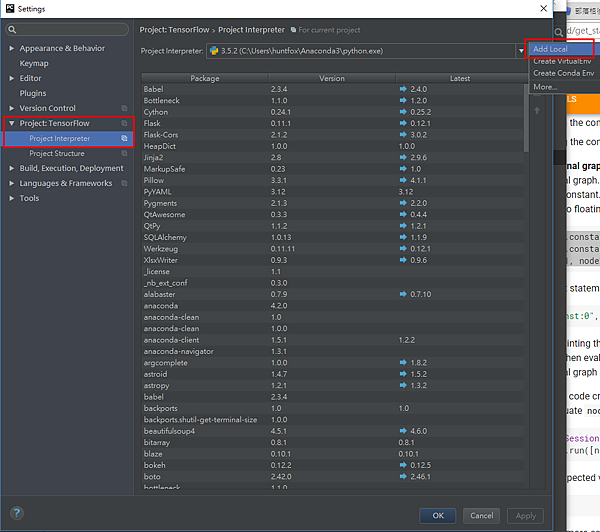
Task: Select the Flask package row
Action: pos(332,123)
